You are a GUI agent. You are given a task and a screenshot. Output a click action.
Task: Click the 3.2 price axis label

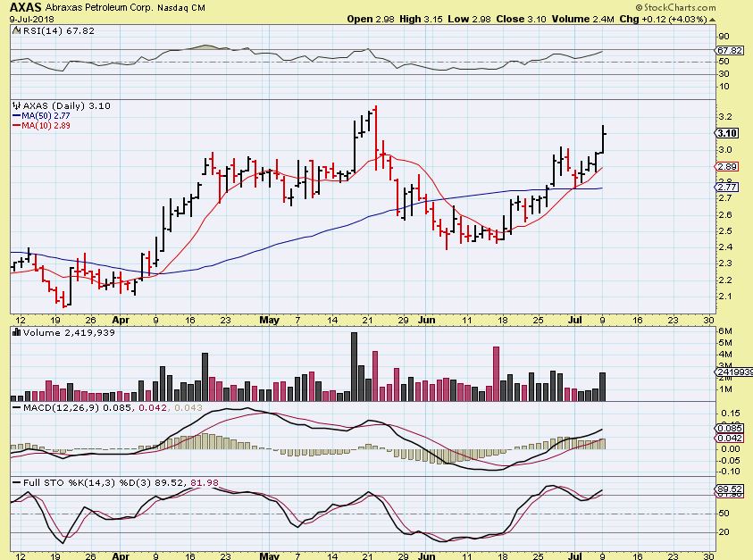pyautogui.click(x=725, y=117)
